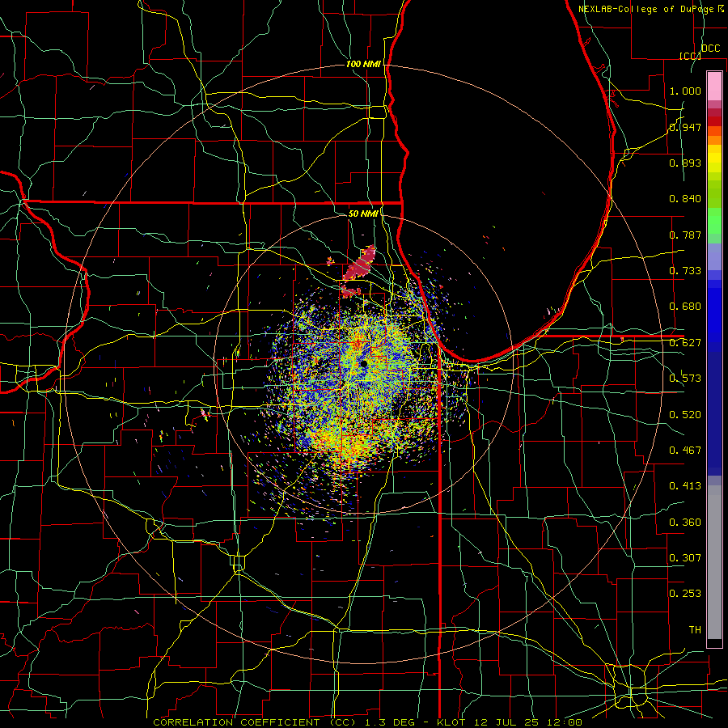Click the NEXLAB-College of DuPage credit text
The image size is (728, 728).
coord(653,9)
